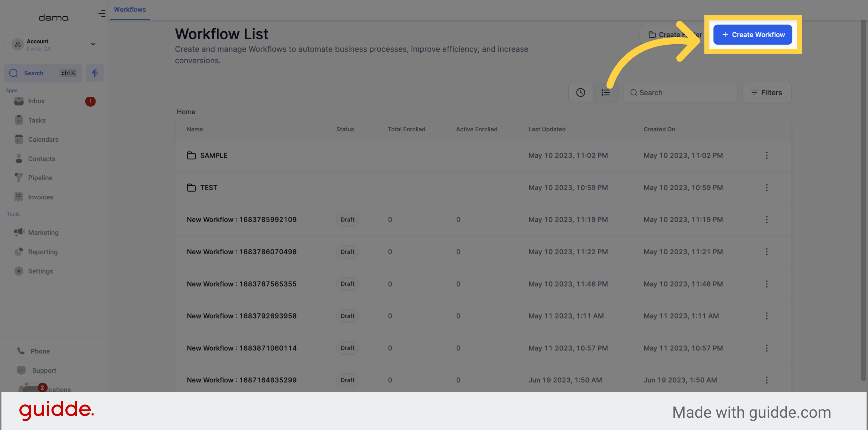Select the Tasks icon in sidebar

(x=19, y=120)
